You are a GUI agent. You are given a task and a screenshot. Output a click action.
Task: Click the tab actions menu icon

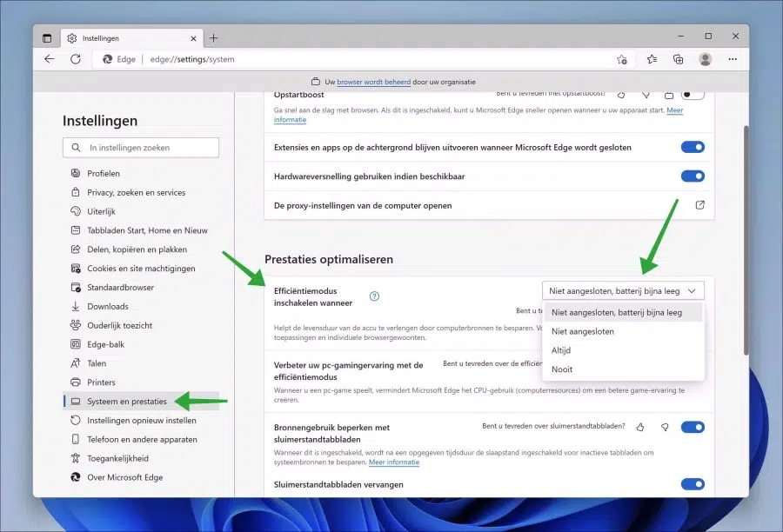tap(47, 38)
